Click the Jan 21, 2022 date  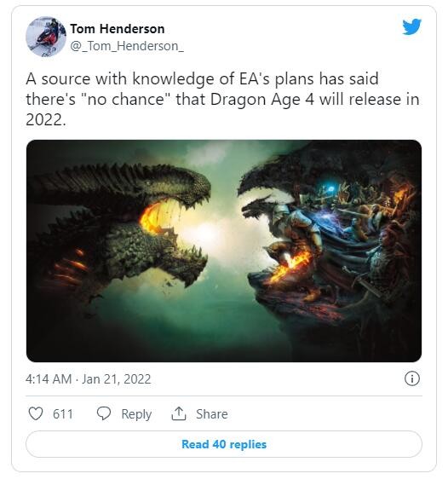pyautogui.click(x=116, y=379)
